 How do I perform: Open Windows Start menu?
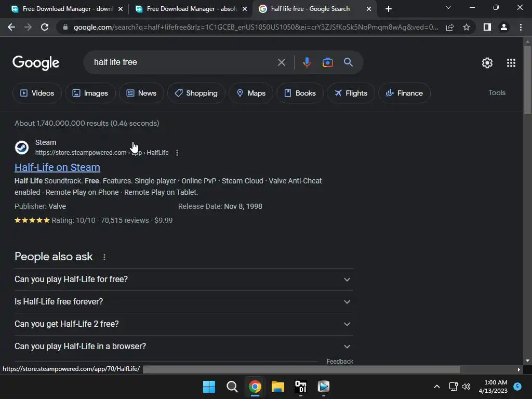pyautogui.click(x=209, y=387)
